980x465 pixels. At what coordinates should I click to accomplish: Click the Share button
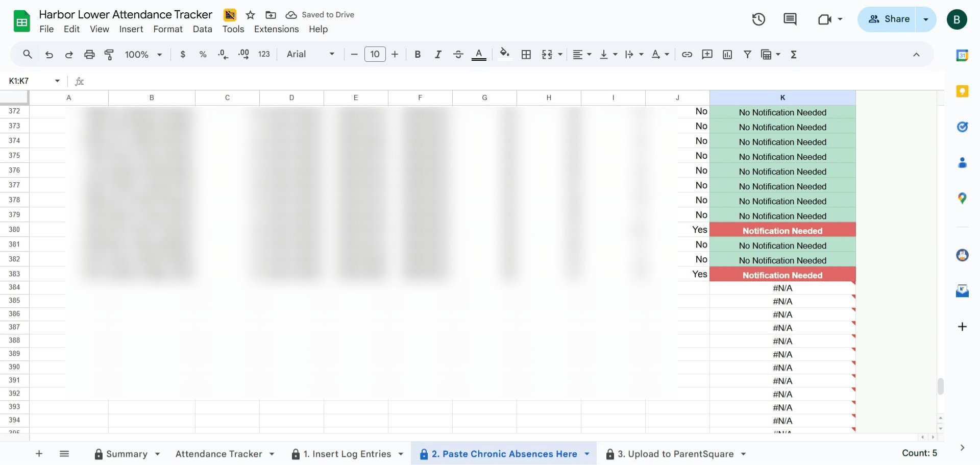point(888,19)
